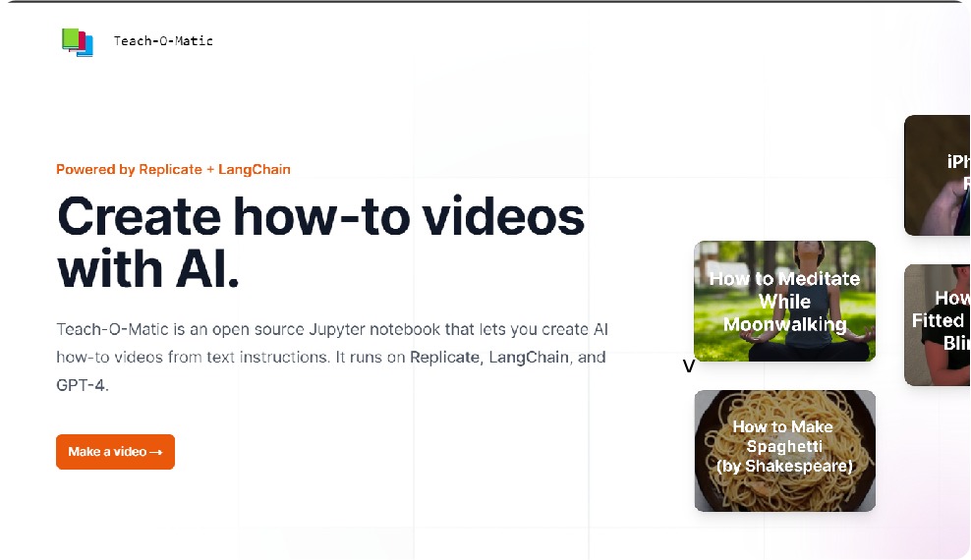Image resolution: width=971 pixels, height=560 pixels.
Task: Open the Teach-O-Matic site title
Action: point(163,41)
